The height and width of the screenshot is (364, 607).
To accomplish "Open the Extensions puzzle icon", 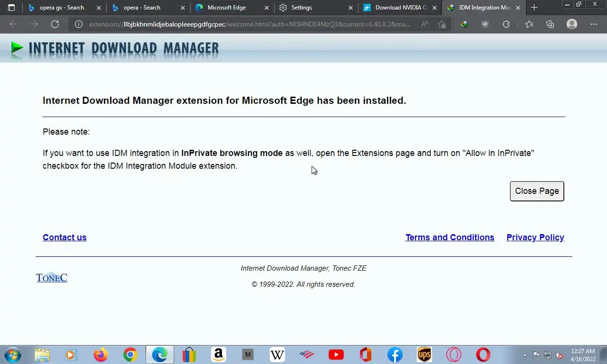I will (x=506, y=24).
